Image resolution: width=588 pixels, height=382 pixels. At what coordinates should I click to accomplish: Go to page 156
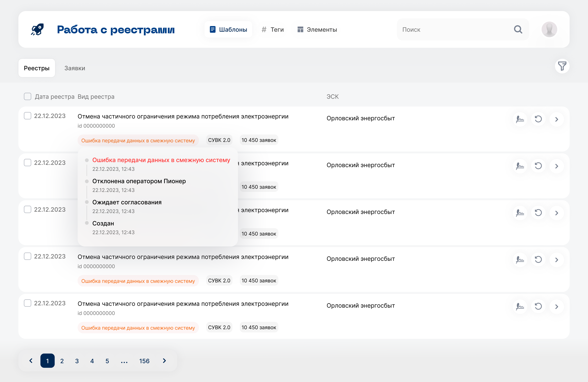click(x=144, y=361)
